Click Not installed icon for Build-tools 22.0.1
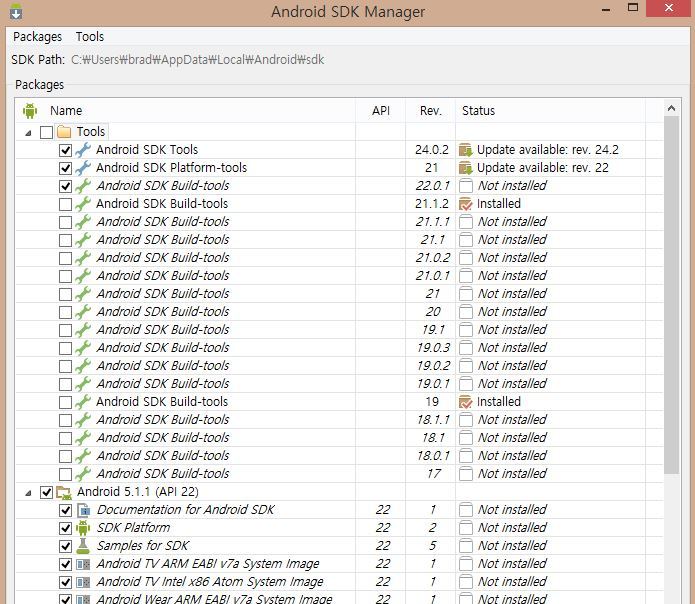This screenshot has width=695, height=604. tap(466, 186)
